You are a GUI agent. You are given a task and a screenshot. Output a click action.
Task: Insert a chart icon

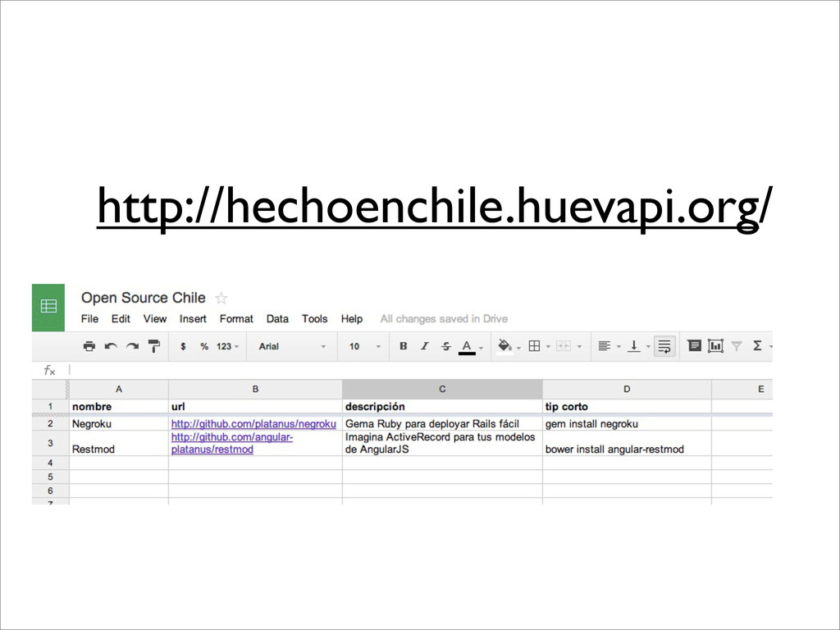coord(715,345)
